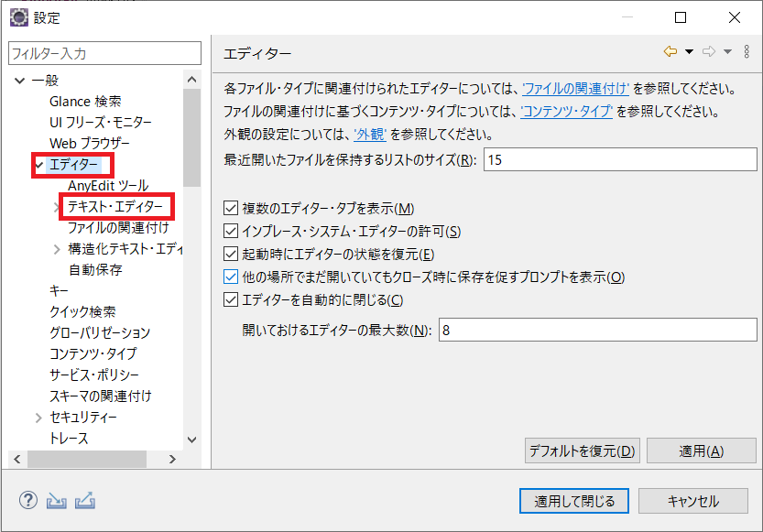Viewport: 763px width, 532px height.
Task: Select Glance 検索 in the tree
Action: click(85, 102)
